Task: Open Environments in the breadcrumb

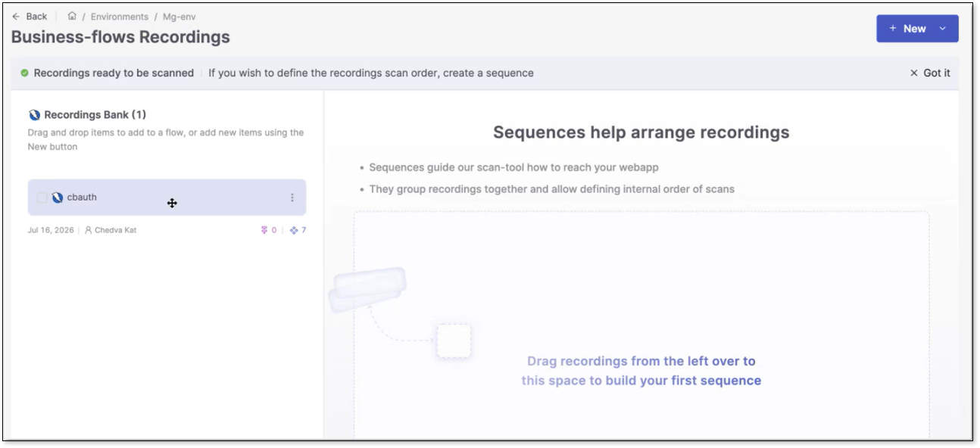Action: [120, 17]
